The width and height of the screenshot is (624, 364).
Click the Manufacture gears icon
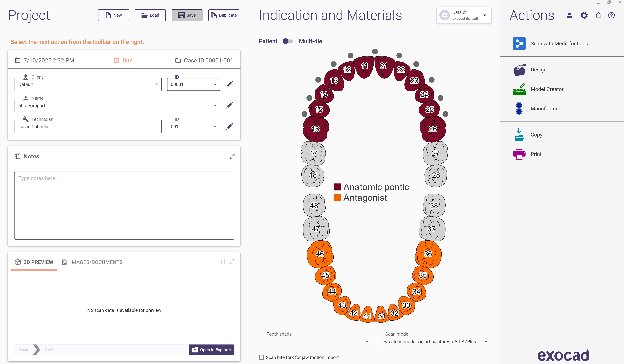pos(519,109)
